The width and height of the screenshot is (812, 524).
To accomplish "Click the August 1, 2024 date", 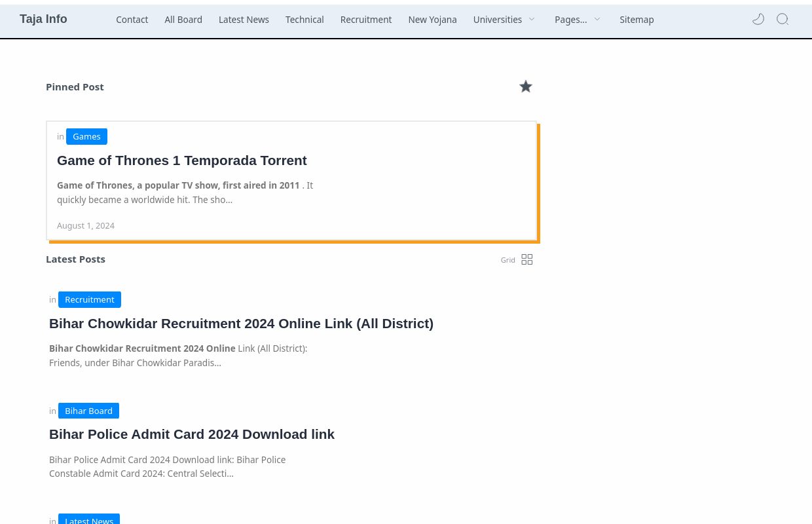I will click(x=86, y=225).
